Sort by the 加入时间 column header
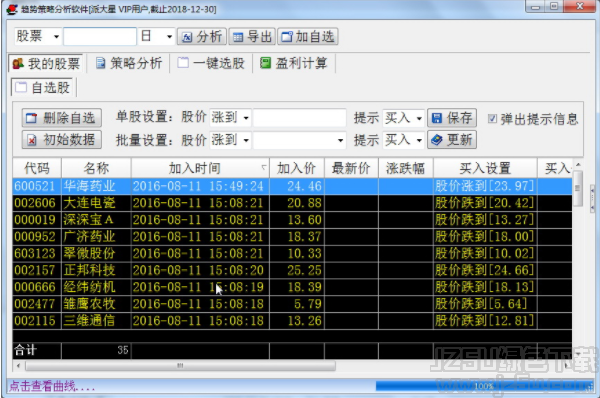The height and width of the screenshot is (398, 600). coord(200,168)
